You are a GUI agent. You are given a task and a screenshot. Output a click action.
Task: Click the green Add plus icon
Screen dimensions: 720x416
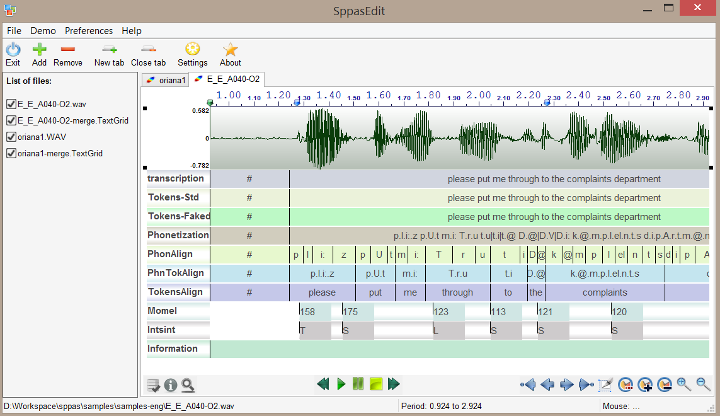(x=39, y=49)
